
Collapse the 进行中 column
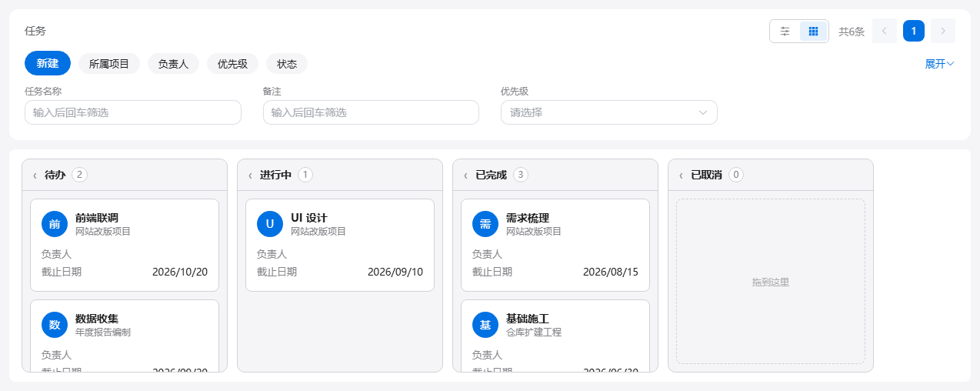pyautogui.click(x=250, y=175)
